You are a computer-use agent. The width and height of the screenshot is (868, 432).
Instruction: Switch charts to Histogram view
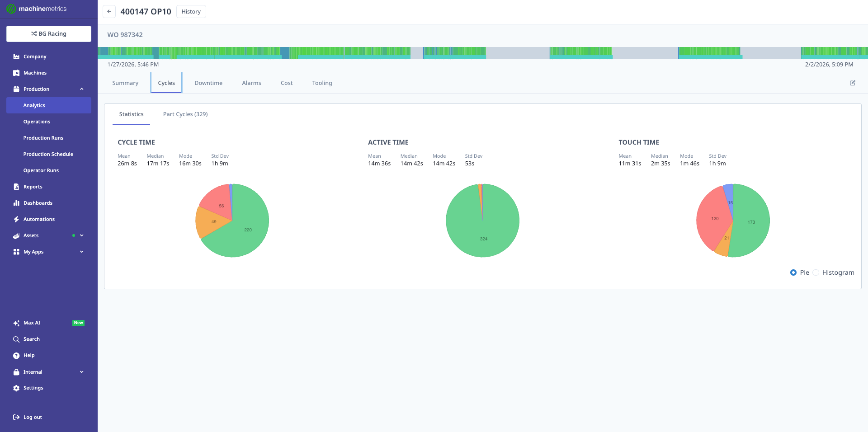(816, 272)
